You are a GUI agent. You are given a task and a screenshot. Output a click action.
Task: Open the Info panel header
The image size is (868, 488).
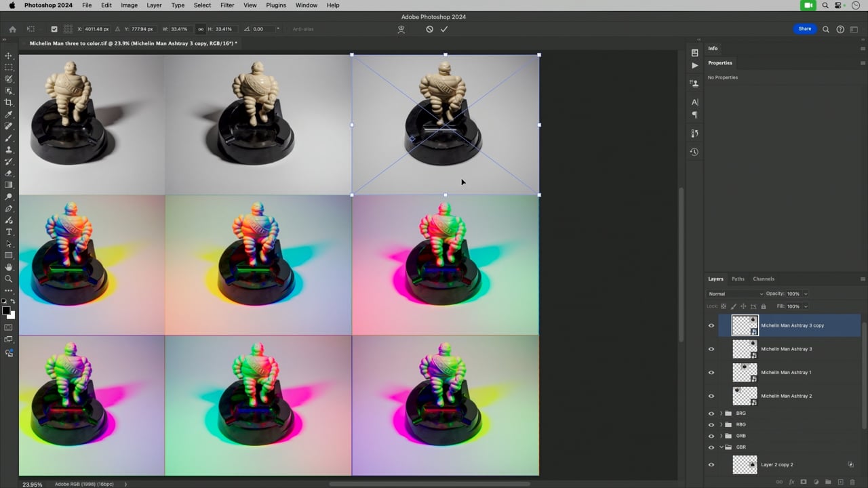[713, 48]
